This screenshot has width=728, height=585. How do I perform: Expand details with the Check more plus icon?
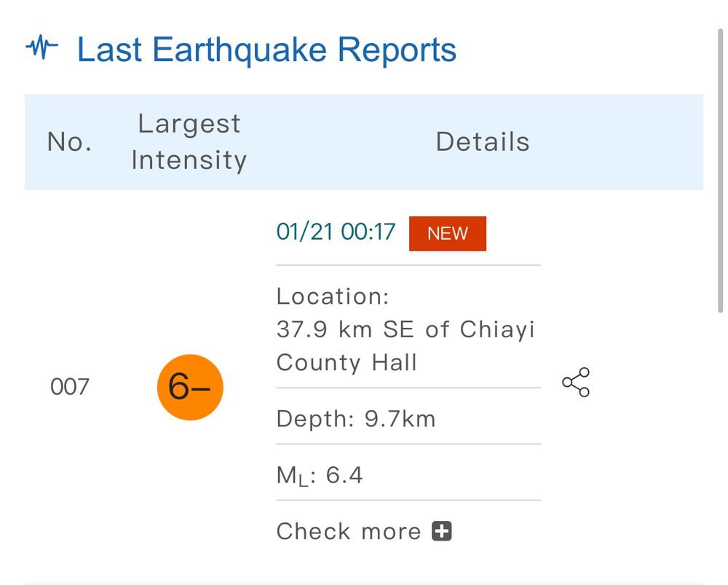coord(442,530)
